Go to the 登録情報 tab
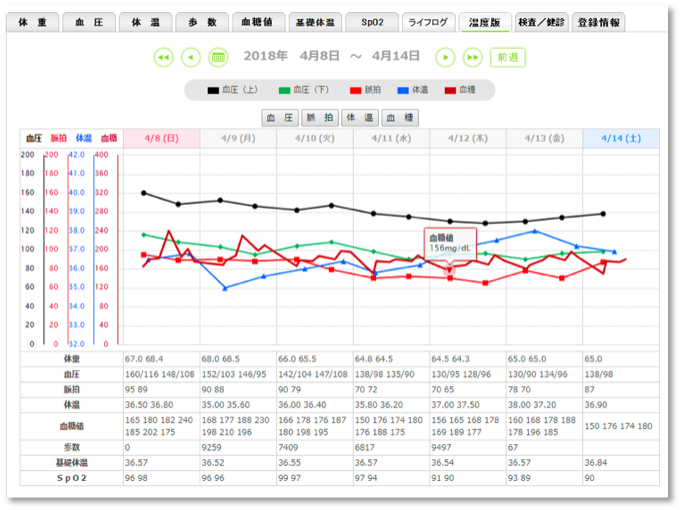681x510 pixels. pos(599,22)
